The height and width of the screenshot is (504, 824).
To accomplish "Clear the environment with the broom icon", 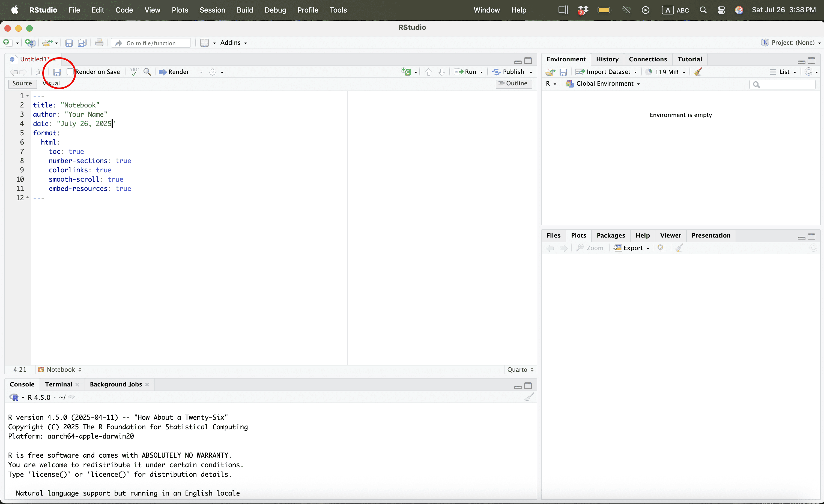I will click(698, 72).
